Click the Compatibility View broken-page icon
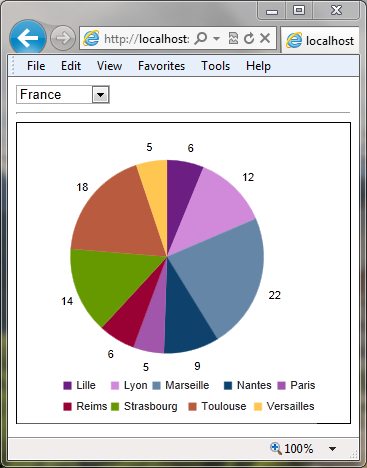The width and height of the screenshot is (367, 468). point(233,38)
